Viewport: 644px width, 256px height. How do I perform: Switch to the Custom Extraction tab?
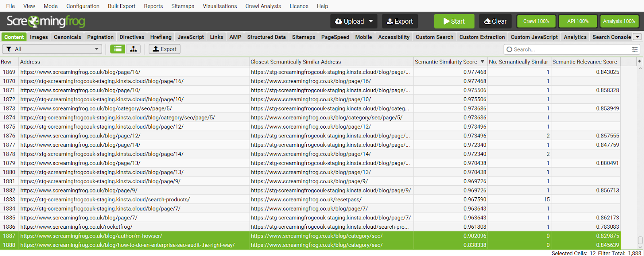coord(482,37)
